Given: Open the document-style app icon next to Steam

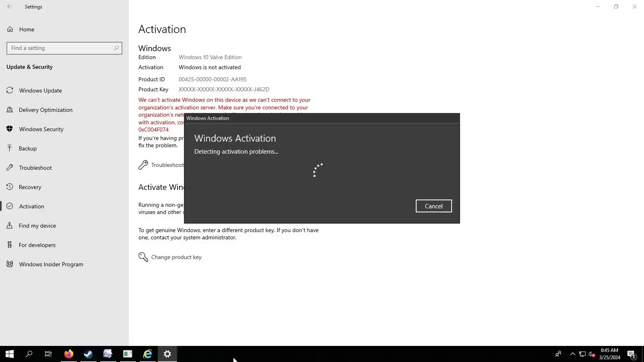Looking at the screenshot, I should (x=108, y=354).
